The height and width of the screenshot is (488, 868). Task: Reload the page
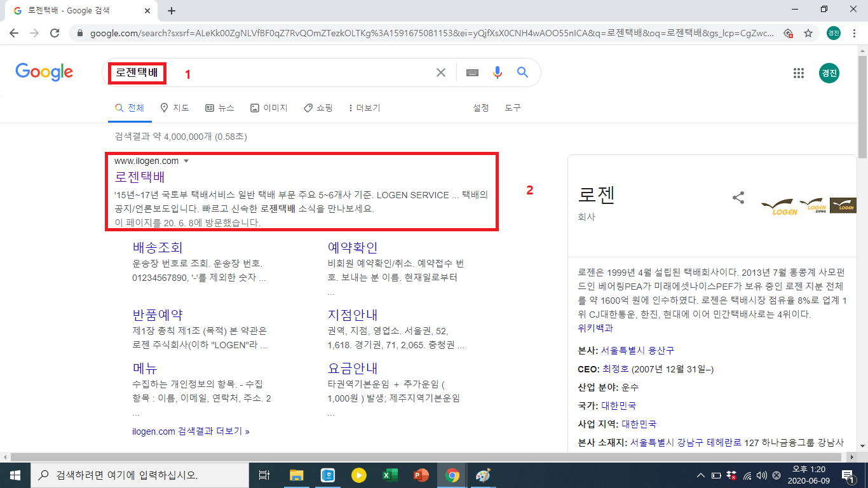(x=55, y=33)
